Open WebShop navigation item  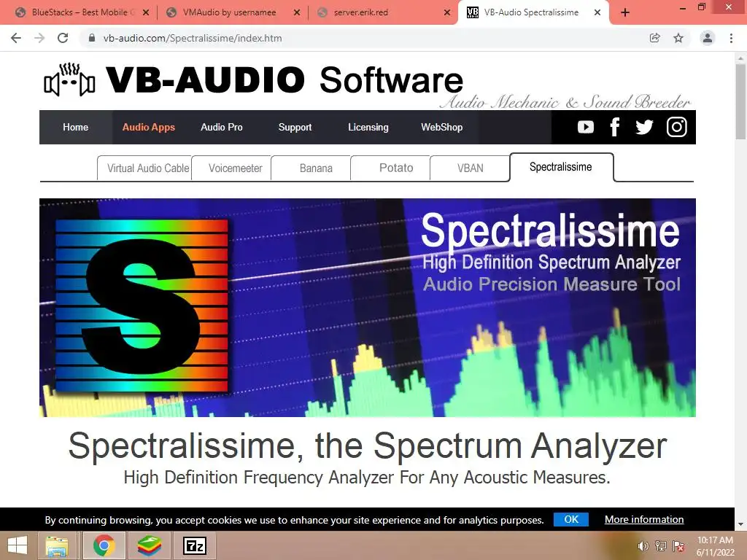[x=441, y=127]
